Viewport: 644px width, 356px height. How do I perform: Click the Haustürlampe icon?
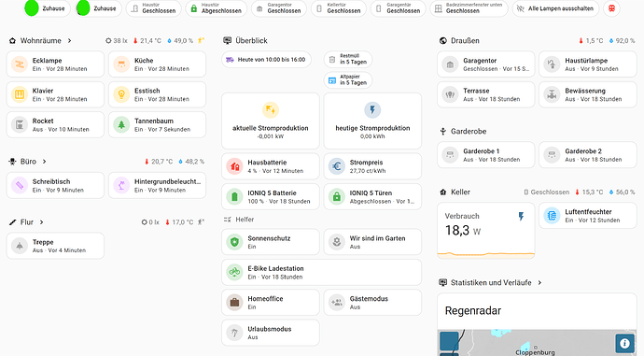tap(552, 64)
